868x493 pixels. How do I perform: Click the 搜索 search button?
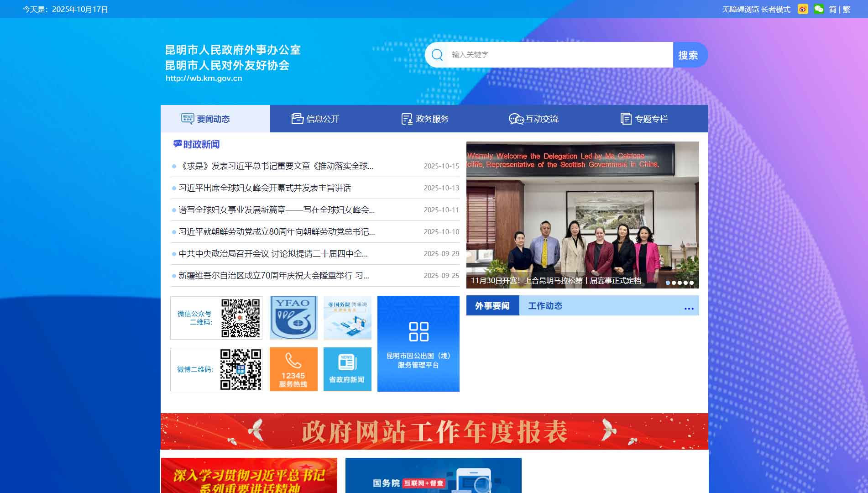[x=690, y=55]
